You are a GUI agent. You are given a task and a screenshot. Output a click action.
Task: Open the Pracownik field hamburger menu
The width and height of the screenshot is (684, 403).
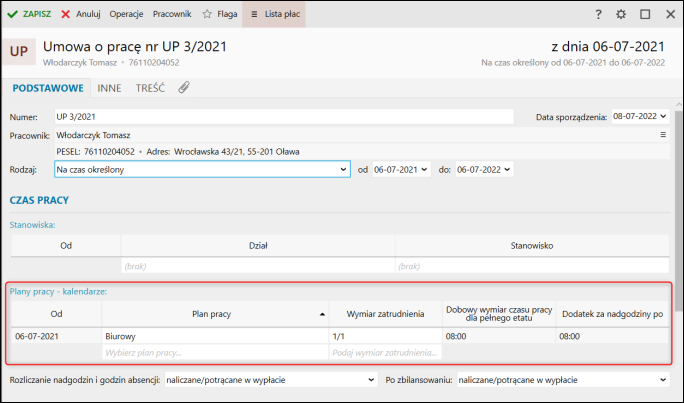click(x=663, y=135)
